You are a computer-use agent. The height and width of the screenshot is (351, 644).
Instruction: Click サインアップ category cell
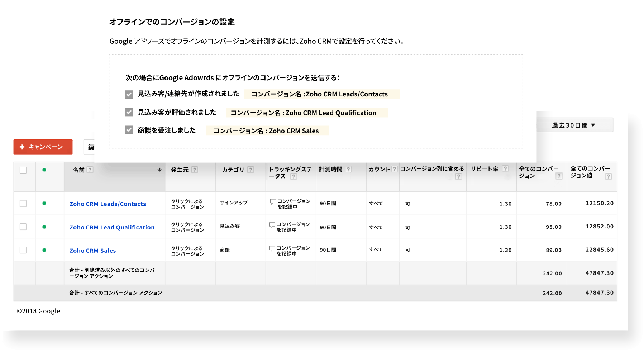pyautogui.click(x=234, y=203)
